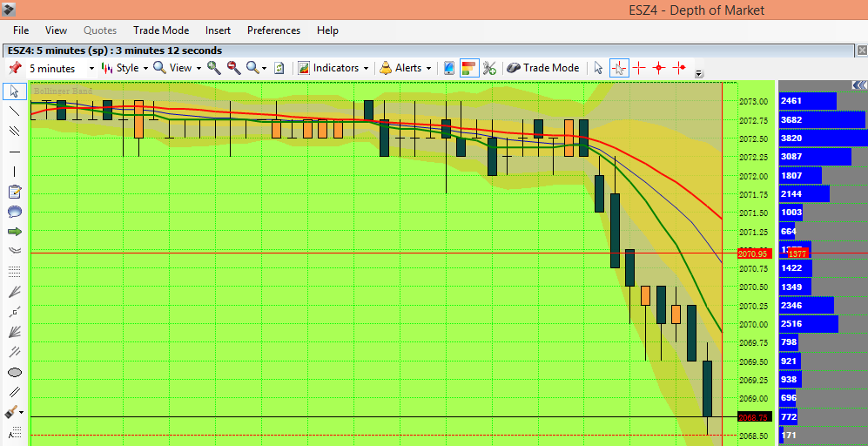Open the File menu
The width and height of the screenshot is (868, 446).
(21, 30)
